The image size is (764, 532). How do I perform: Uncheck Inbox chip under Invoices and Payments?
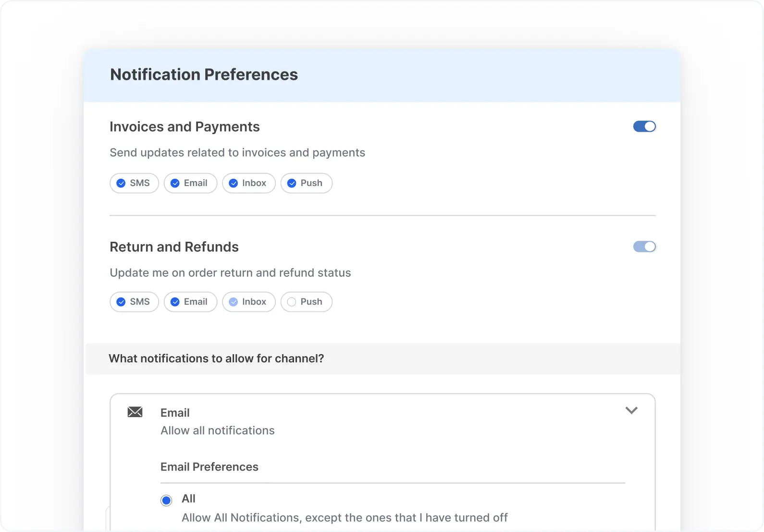(248, 183)
